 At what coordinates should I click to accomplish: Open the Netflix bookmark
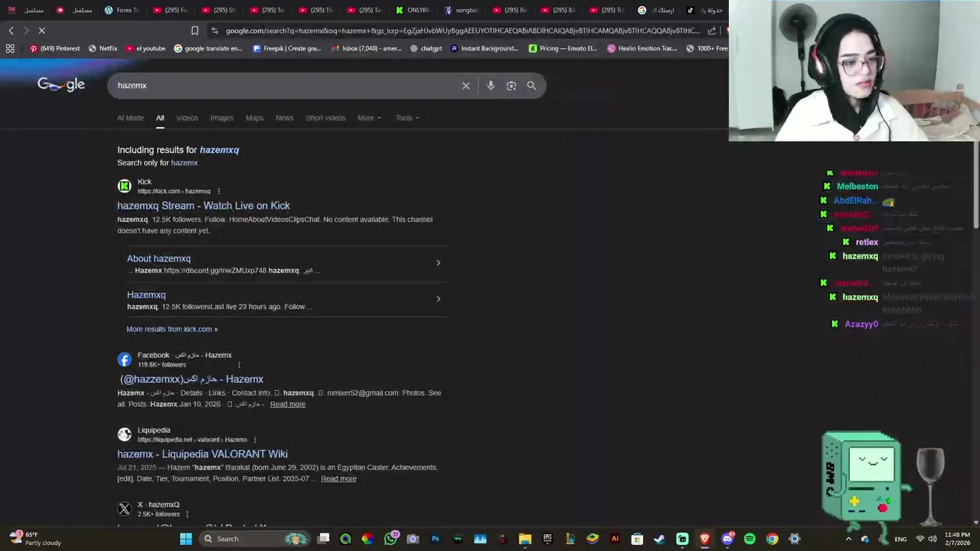tap(103, 48)
